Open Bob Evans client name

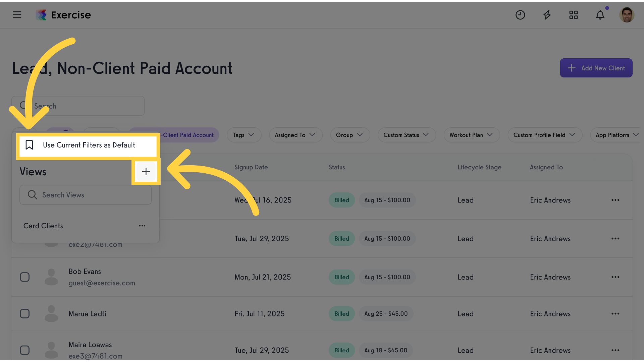click(x=85, y=271)
